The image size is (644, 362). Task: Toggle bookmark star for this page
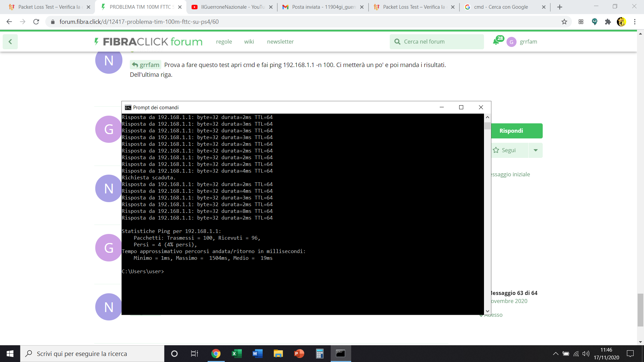[x=565, y=21]
